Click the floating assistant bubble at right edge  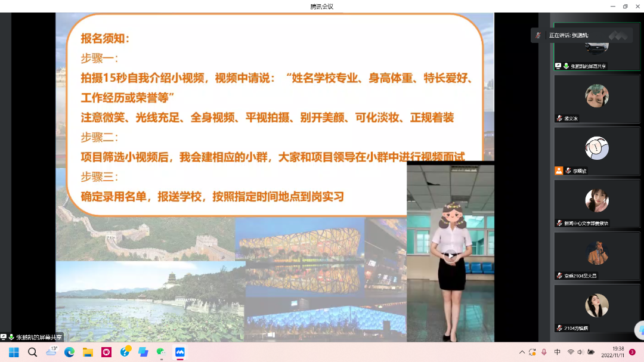pos(639,330)
